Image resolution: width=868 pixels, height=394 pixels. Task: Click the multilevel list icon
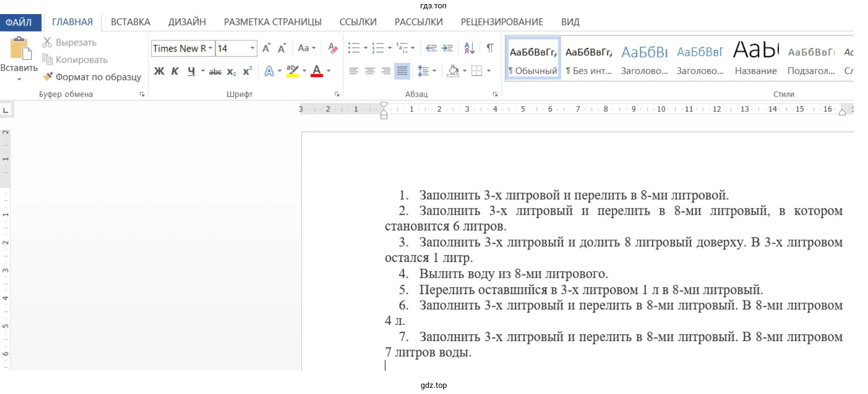point(402,48)
